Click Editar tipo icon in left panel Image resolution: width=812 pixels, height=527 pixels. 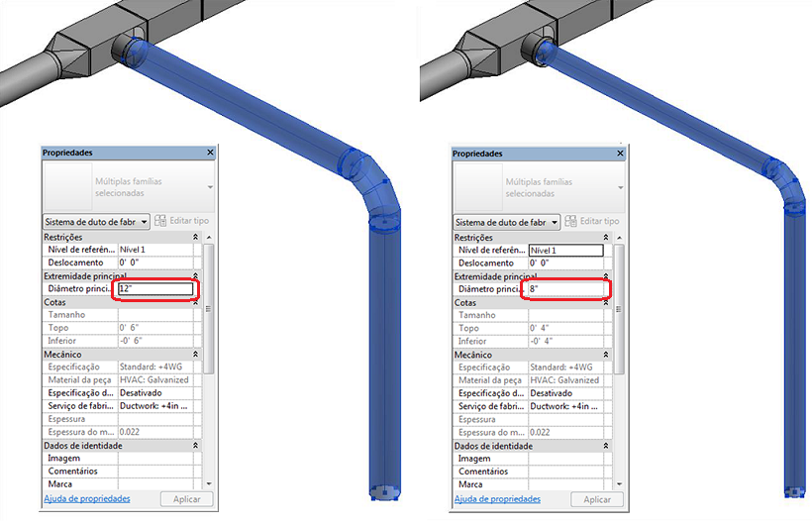[160, 221]
